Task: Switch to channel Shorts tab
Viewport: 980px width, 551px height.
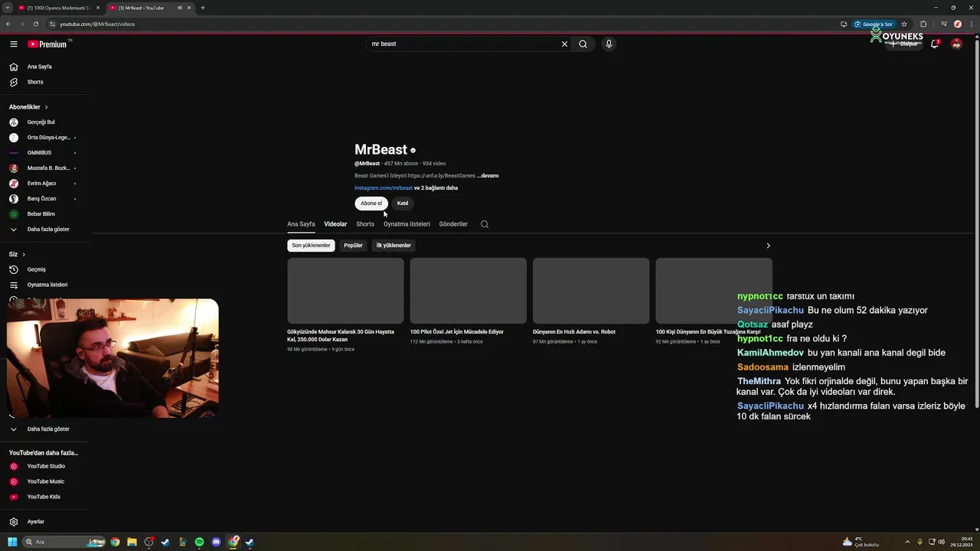Action: point(365,224)
